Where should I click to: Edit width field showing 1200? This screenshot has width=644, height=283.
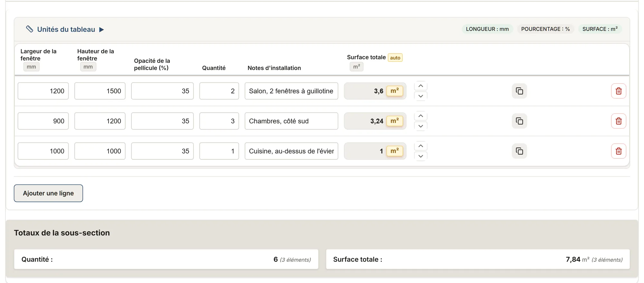[43, 91]
